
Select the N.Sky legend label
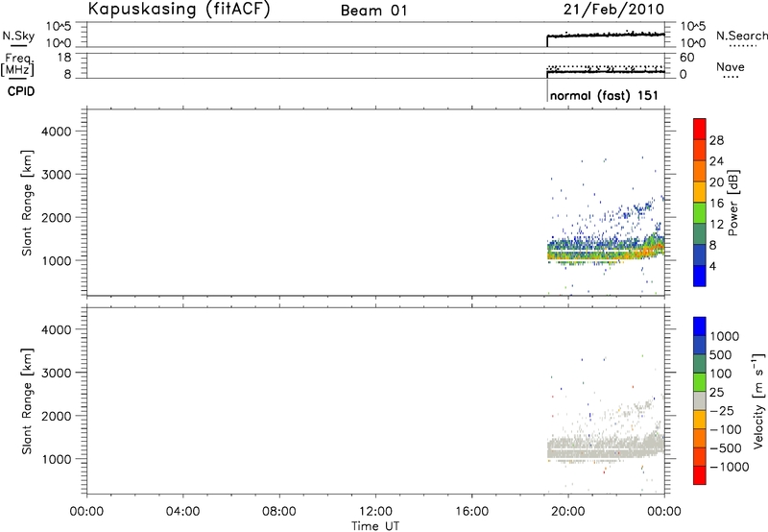click(18, 36)
